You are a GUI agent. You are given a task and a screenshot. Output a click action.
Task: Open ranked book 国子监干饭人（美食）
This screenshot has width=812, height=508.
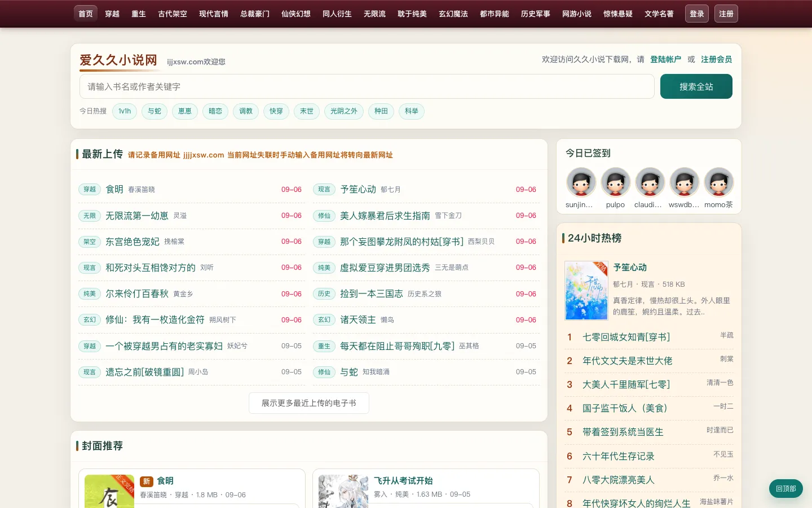[x=625, y=408]
